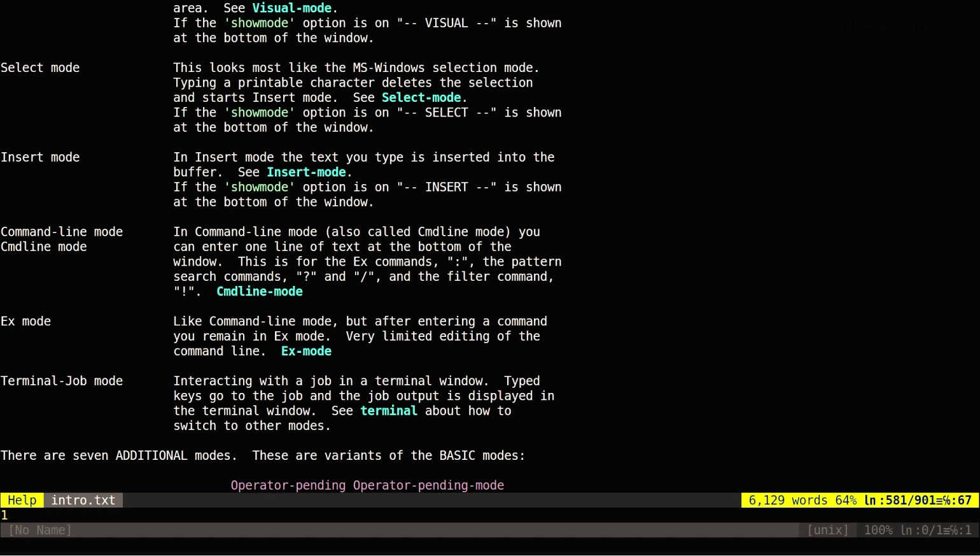
Task: Click 'showmode' option in the Select mode section
Action: click(x=259, y=113)
